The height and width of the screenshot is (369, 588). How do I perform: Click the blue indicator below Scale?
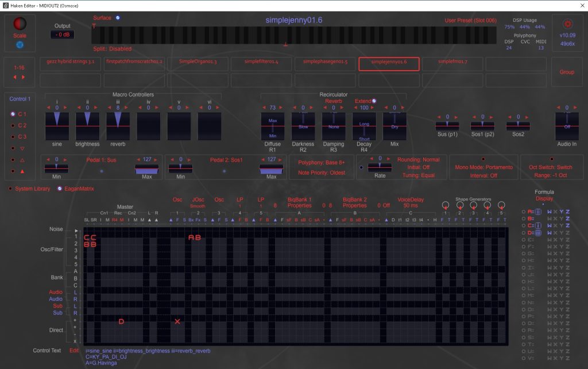pyautogui.click(x=20, y=45)
